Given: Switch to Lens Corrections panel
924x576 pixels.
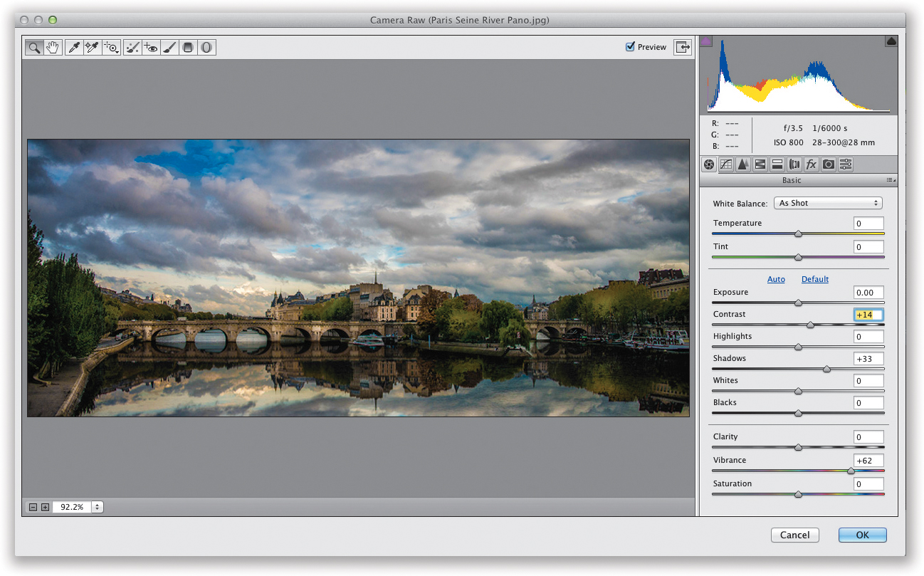Looking at the screenshot, I should 794,164.
